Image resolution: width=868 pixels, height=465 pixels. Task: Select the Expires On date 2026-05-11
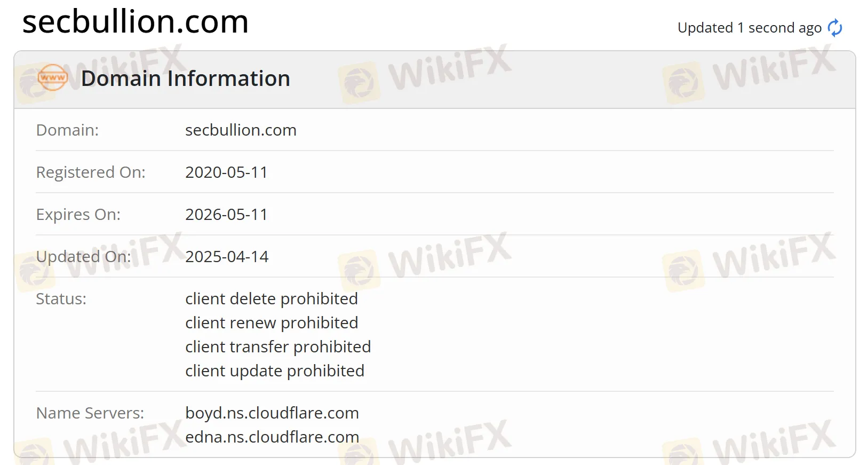(227, 214)
